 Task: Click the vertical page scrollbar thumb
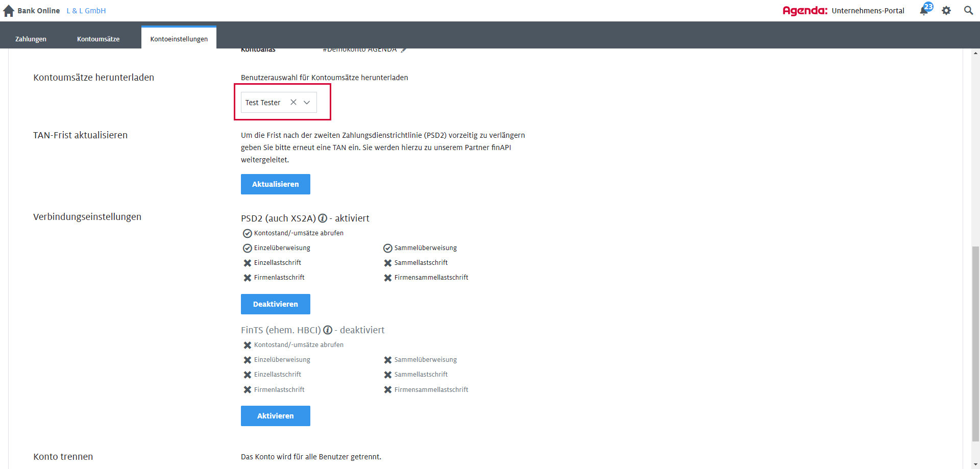pos(975,342)
